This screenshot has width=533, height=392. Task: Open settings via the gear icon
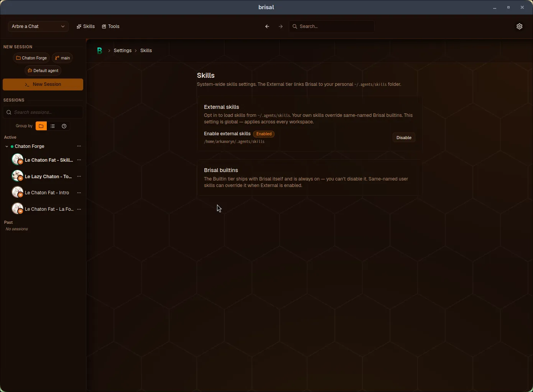click(520, 26)
